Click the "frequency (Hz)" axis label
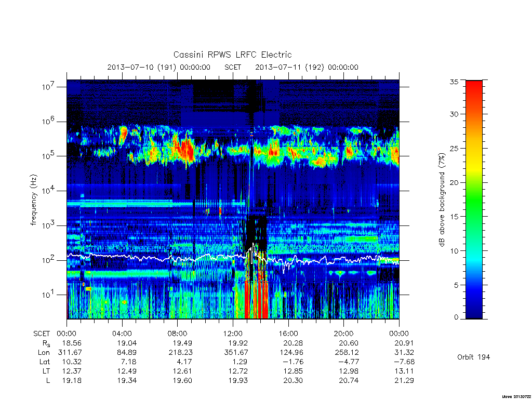This screenshot has width=532, height=399. [x=34, y=200]
